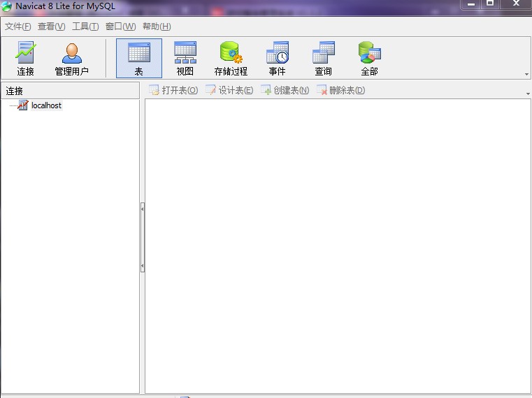Expand object toolbar overflow arrow
This screenshot has width=532, height=398.
528,94
